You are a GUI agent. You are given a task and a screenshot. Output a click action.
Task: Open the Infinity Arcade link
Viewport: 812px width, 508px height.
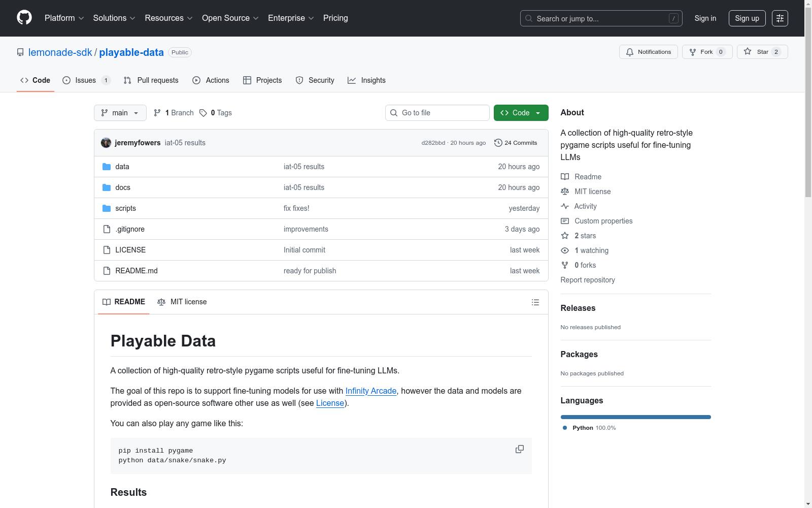click(x=371, y=391)
